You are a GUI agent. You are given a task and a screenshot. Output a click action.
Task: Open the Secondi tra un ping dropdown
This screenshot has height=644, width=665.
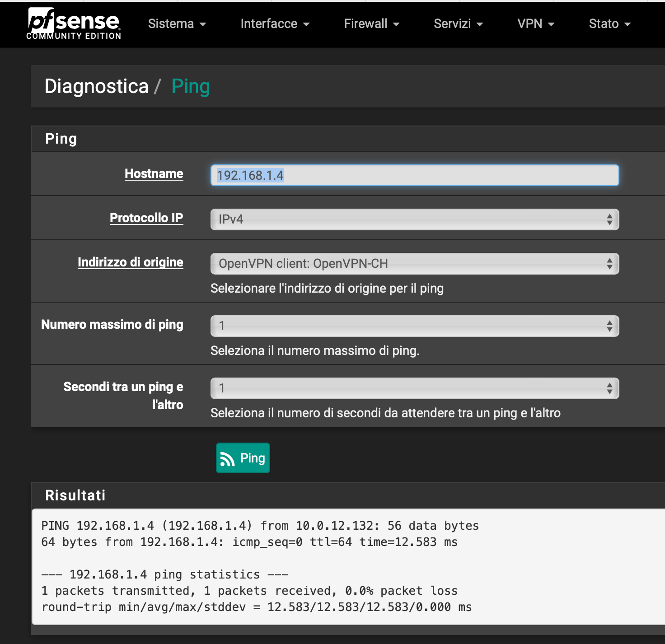[x=415, y=388]
